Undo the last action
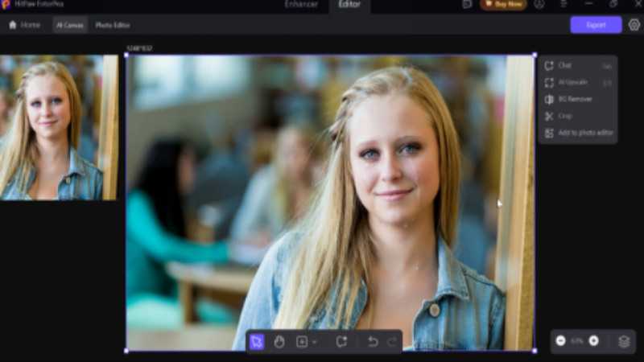644x362 pixels. tap(373, 341)
